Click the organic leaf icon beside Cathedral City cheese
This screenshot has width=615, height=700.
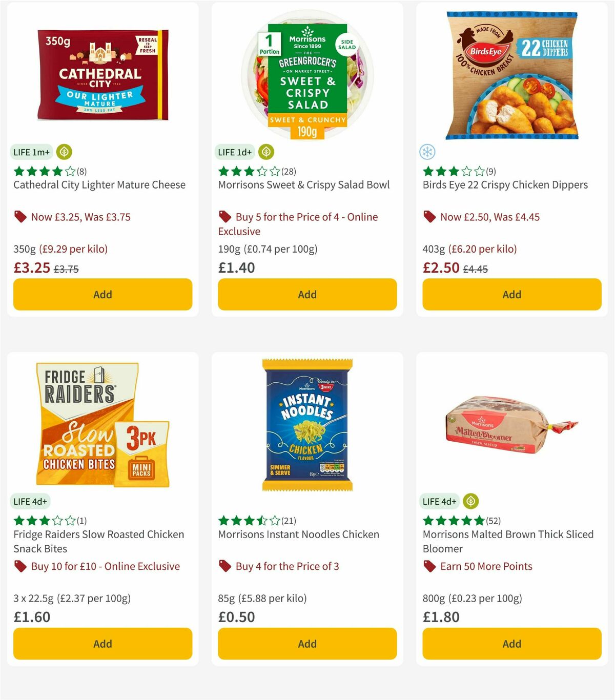pos(64,152)
